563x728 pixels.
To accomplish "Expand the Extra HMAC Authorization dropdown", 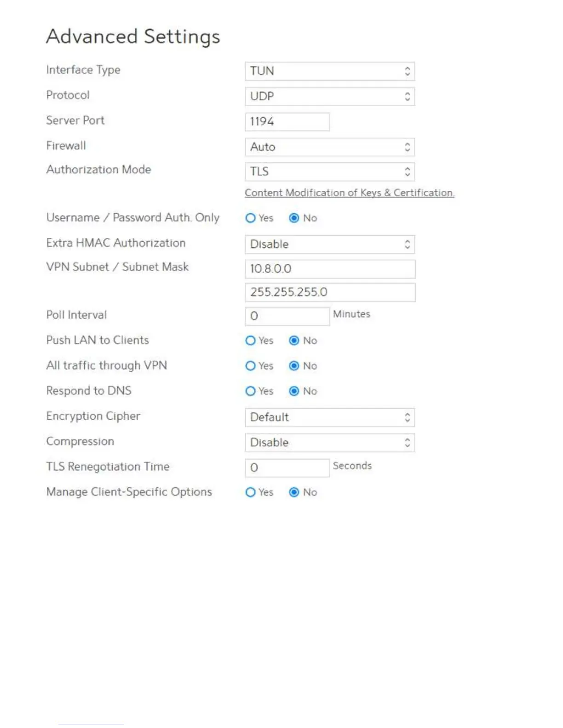I will tap(330, 245).
